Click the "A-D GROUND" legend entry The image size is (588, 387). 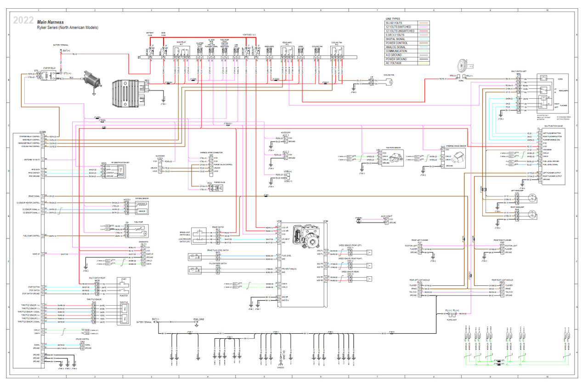click(x=393, y=55)
